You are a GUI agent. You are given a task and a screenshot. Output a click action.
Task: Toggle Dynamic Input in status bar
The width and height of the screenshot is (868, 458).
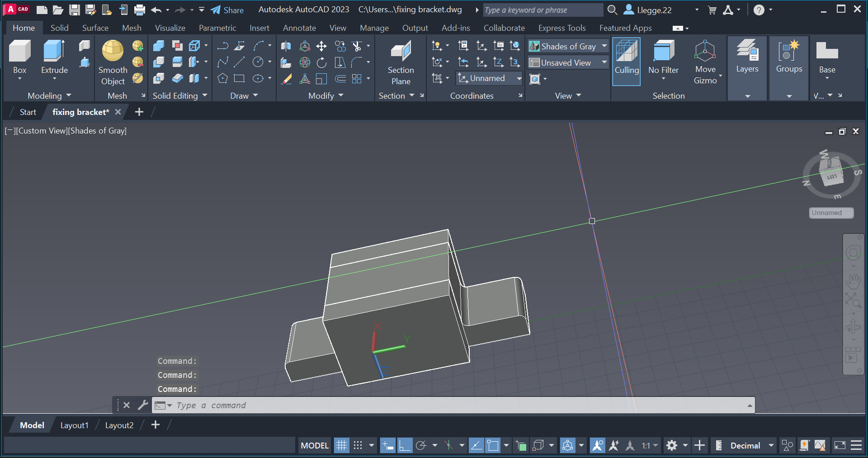point(388,445)
